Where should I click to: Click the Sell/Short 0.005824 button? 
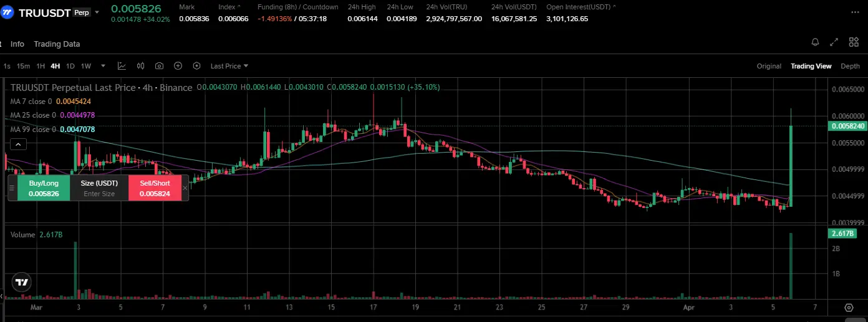pyautogui.click(x=155, y=188)
